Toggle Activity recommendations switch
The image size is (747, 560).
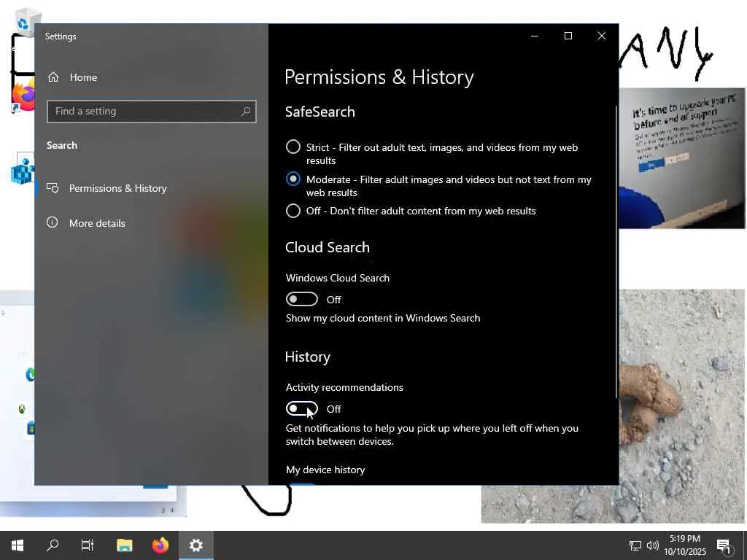click(301, 408)
